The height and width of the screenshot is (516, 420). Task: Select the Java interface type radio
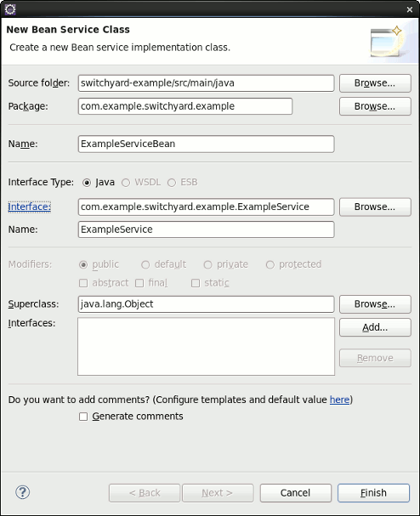coord(87,183)
